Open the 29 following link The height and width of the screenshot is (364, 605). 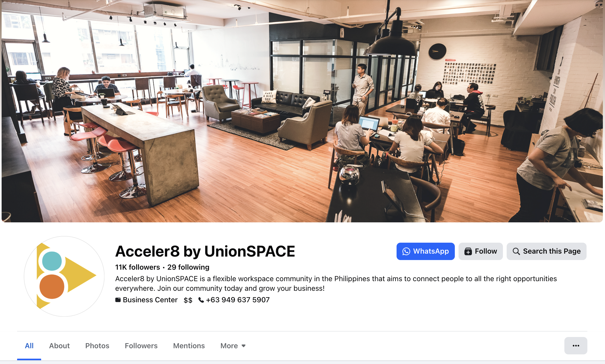click(x=188, y=267)
